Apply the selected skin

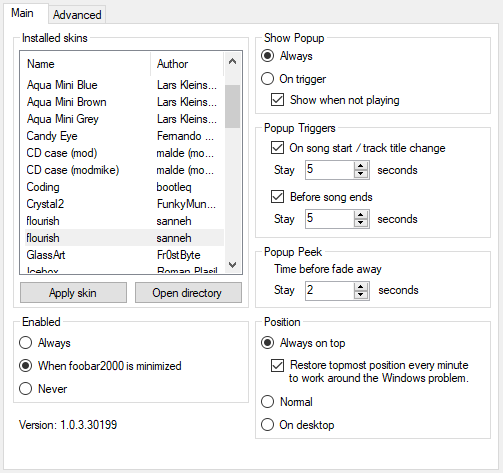73,293
